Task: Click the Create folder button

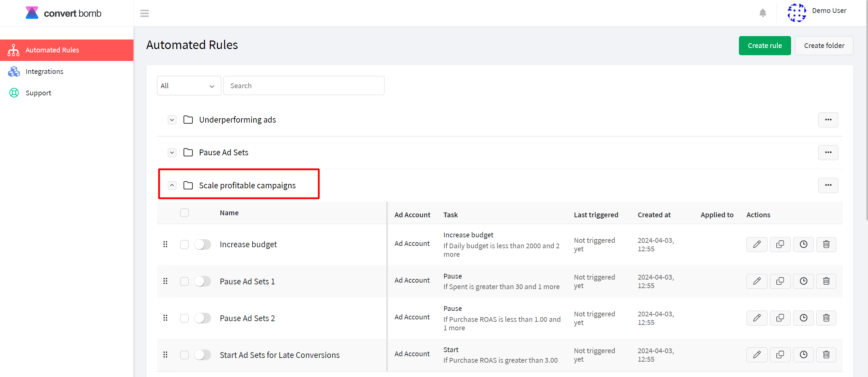Action: (x=824, y=45)
